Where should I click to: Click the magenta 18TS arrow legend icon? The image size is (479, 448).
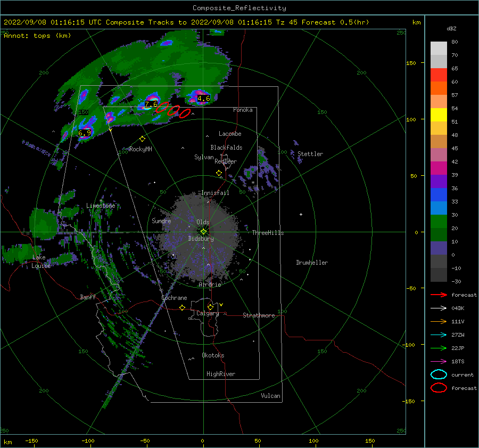pyautogui.click(x=439, y=362)
